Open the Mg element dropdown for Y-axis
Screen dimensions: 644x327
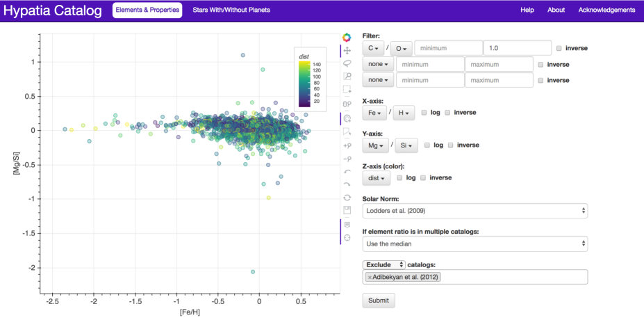click(374, 145)
